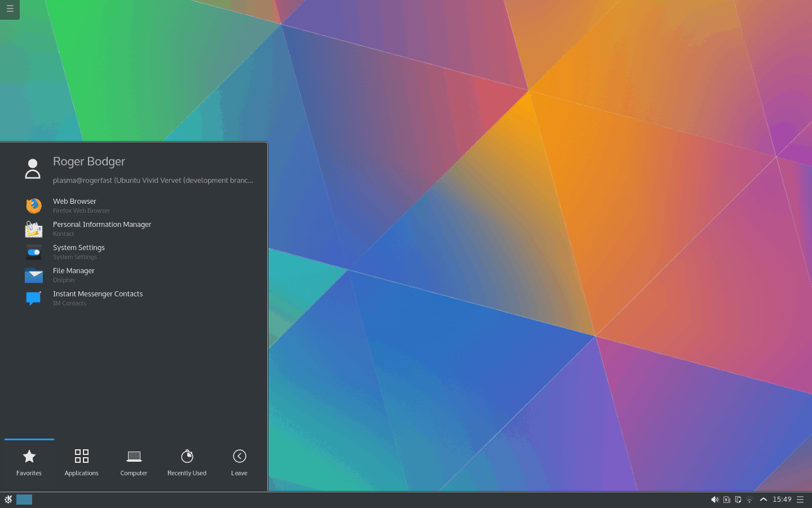Switch to the Computer tab
This screenshot has width=812, height=508.
[134, 463]
